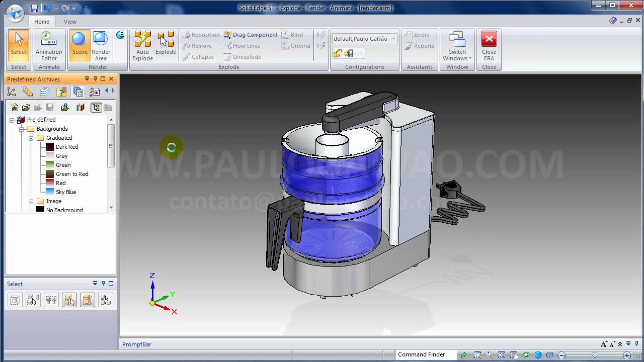The image size is (644, 362).
Task: Click the Zoom Area icon in status bar
Action: point(477,355)
